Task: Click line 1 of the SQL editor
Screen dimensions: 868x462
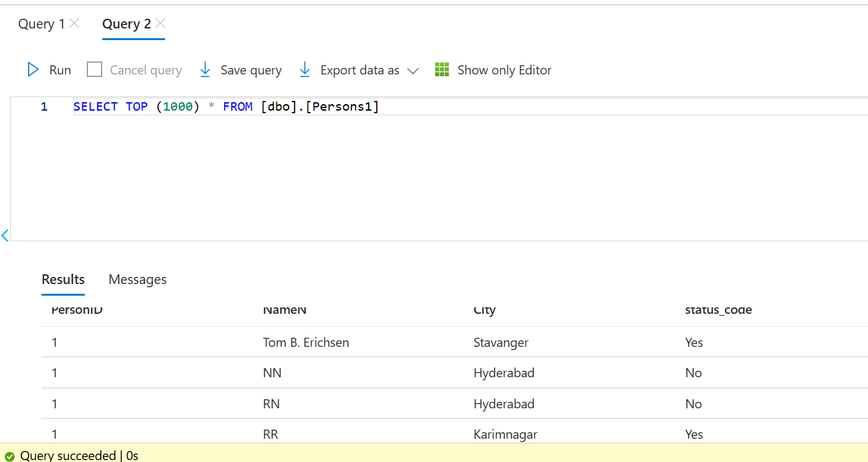Action: (x=227, y=106)
